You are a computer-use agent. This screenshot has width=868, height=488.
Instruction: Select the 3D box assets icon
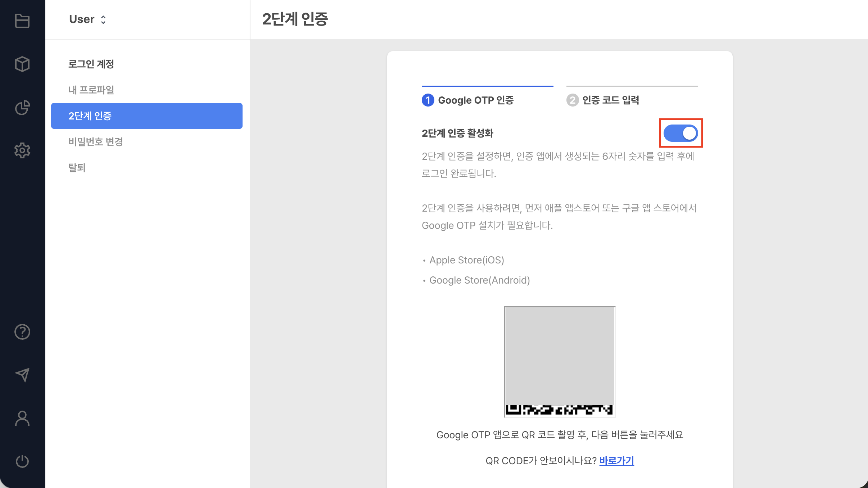(x=22, y=64)
